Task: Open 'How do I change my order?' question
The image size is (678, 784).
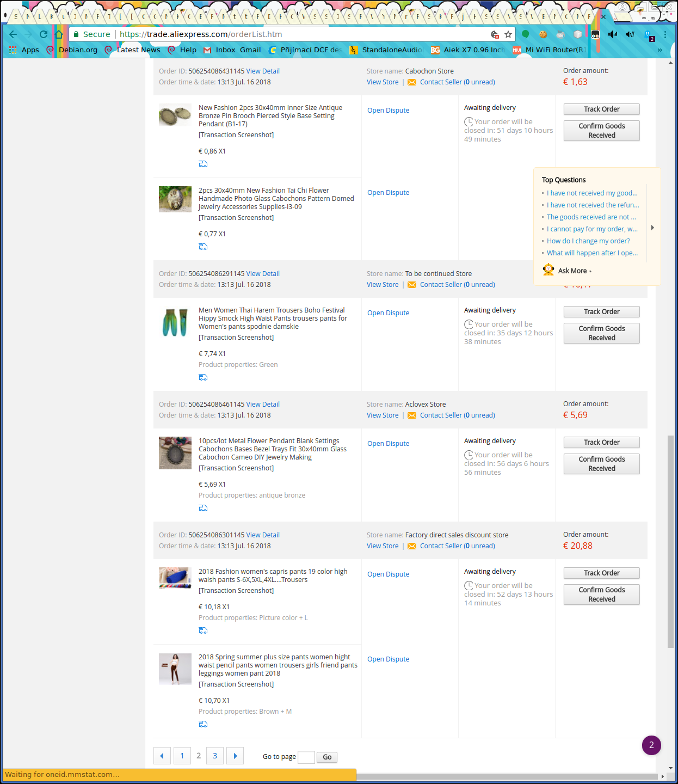Action: 588,241
